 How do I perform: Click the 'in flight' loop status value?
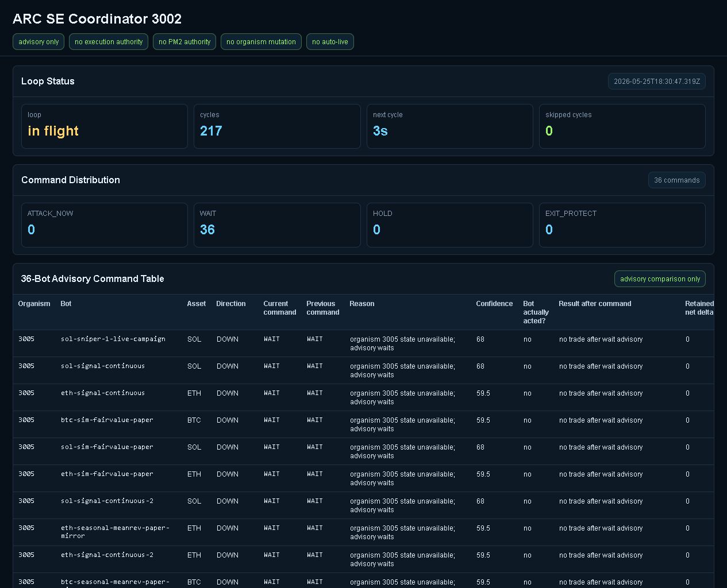(53, 131)
